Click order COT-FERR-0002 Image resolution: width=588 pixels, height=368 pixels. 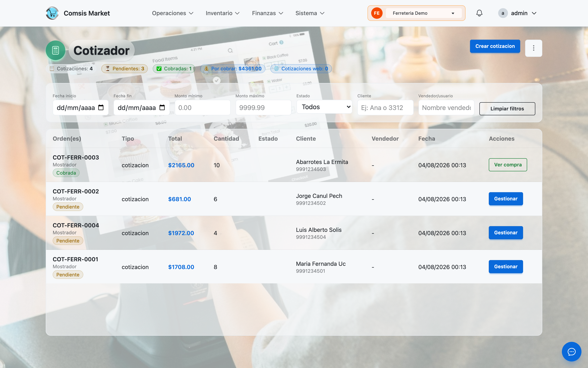(x=76, y=191)
